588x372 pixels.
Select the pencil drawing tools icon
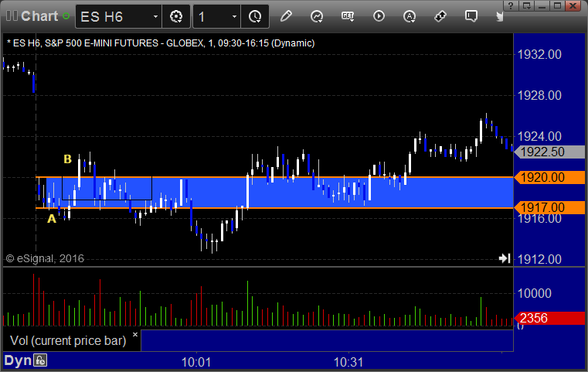286,16
